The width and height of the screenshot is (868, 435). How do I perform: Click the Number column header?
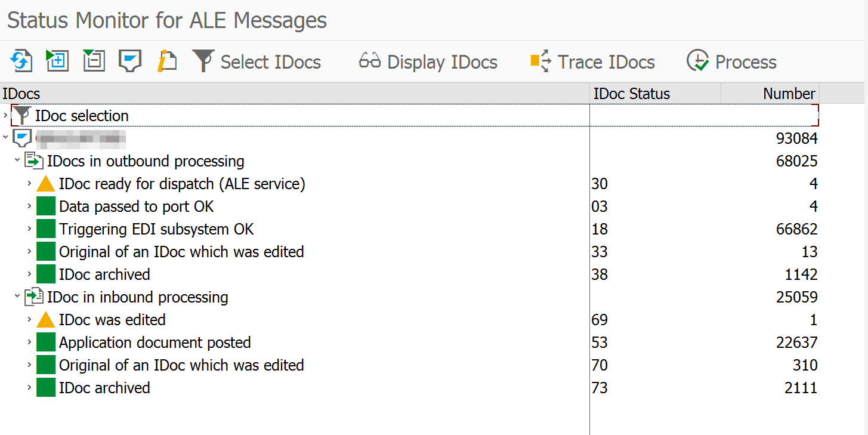[789, 94]
